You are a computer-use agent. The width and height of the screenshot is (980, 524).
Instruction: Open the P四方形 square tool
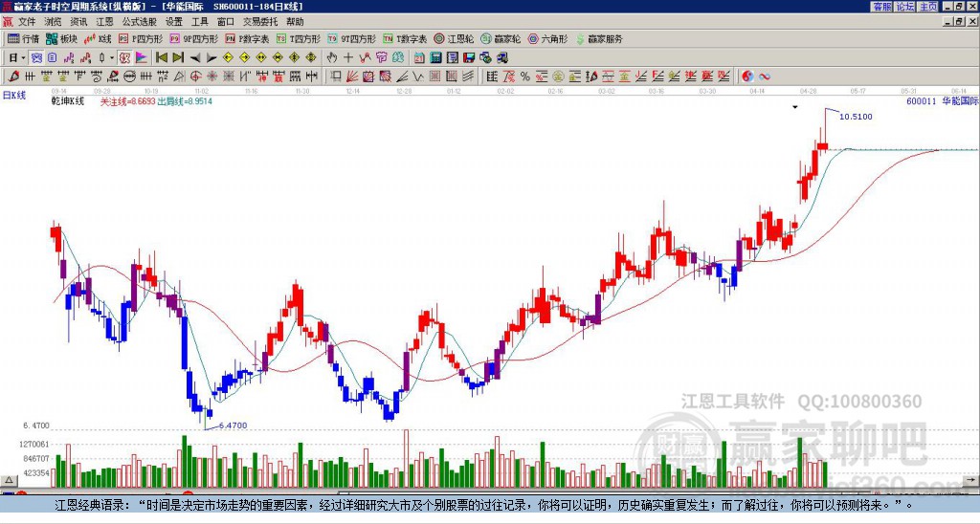tap(141, 38)
